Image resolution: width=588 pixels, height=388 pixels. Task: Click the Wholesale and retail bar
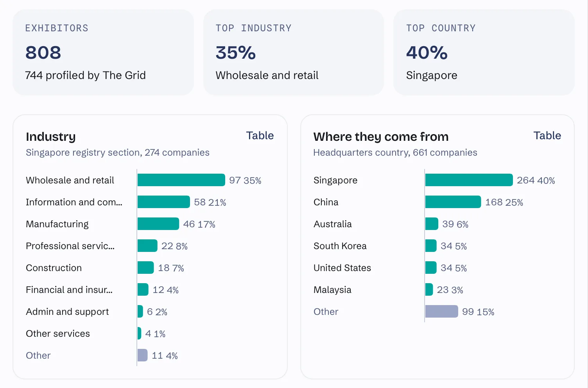[181, 180]
